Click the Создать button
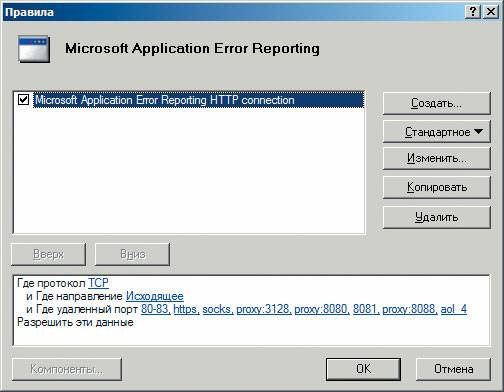The width and height of the screenshot is (504, 392). click(437, 103)
